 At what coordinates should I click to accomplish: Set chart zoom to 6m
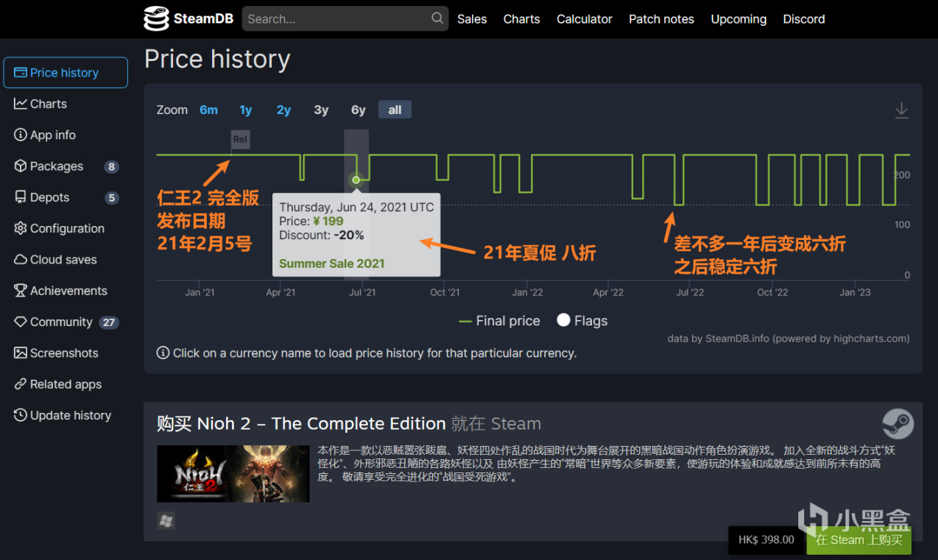coord(208,110)
